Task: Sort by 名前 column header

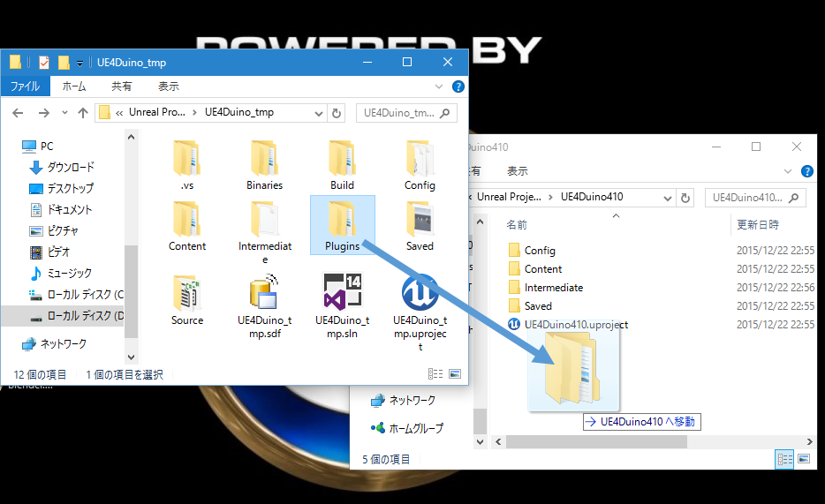Action: pos(517,225)
